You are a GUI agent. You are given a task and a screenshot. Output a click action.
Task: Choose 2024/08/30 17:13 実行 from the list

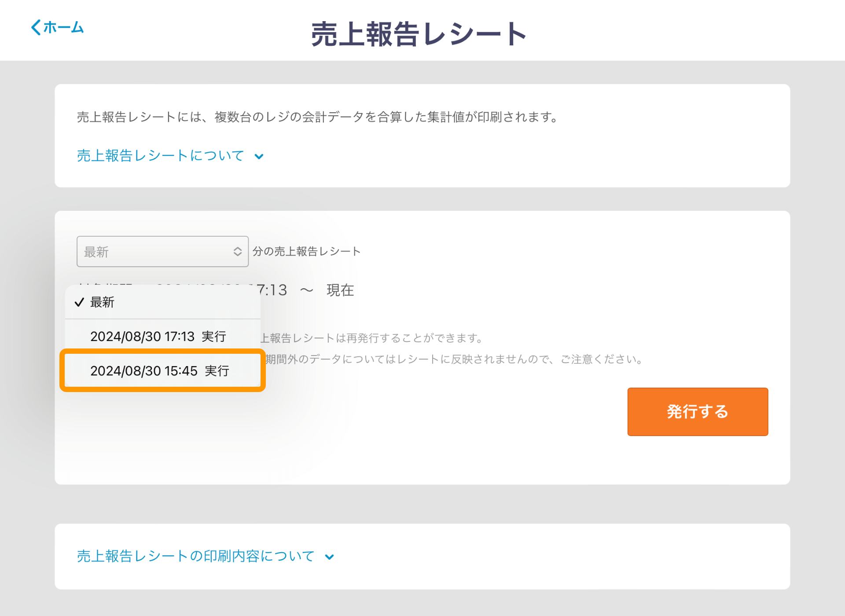click(x=158, y=337)
